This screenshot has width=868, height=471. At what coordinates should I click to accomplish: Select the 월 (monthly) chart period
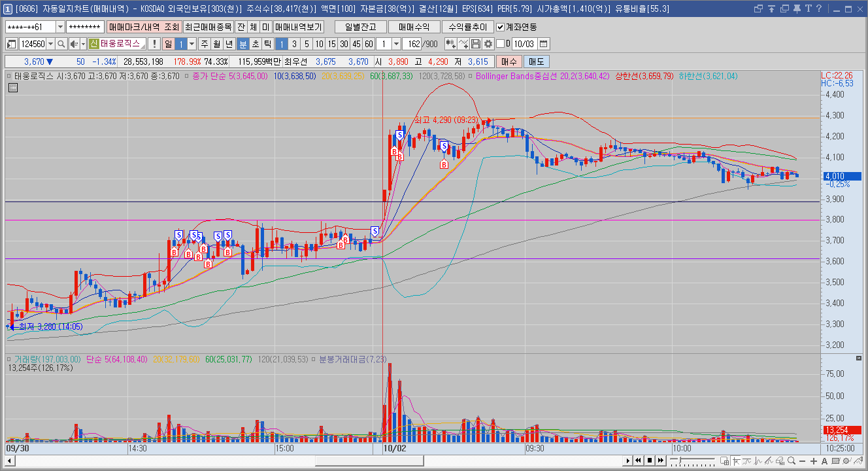pos(216,44)
